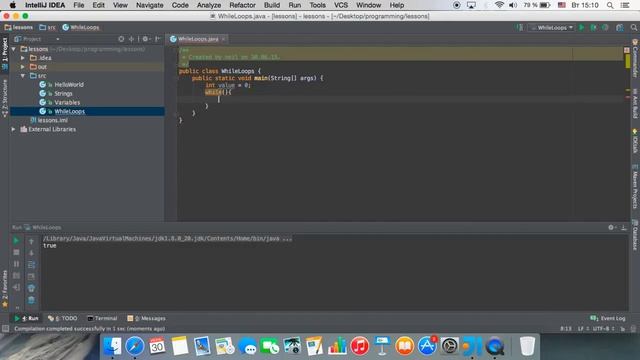Open the Navigate menu
640x360 pixels.
pyautogui.click(x=149, y=5)
